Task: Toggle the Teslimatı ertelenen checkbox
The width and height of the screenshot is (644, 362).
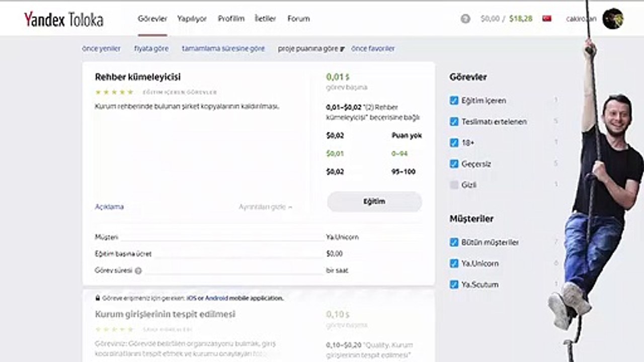Action: click(454, 122)
